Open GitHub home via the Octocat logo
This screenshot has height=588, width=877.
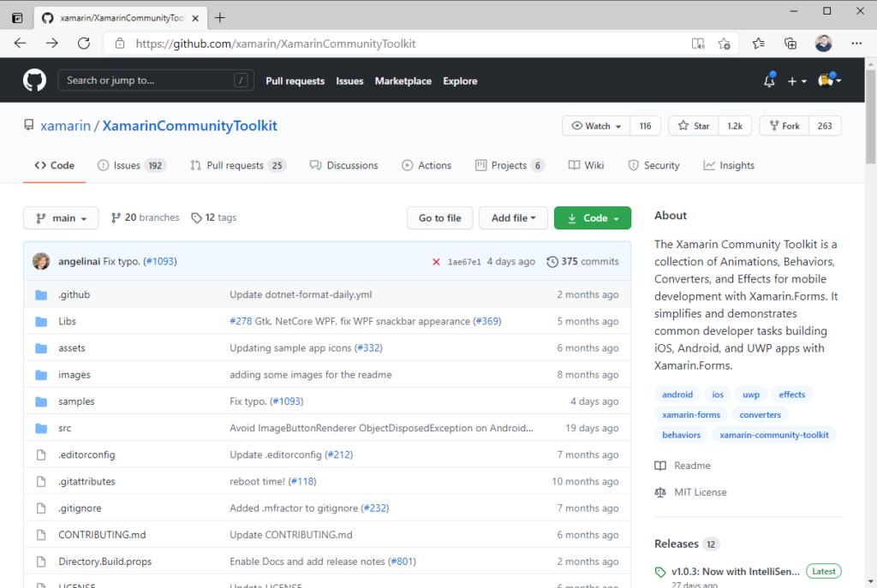coord(33,80)
